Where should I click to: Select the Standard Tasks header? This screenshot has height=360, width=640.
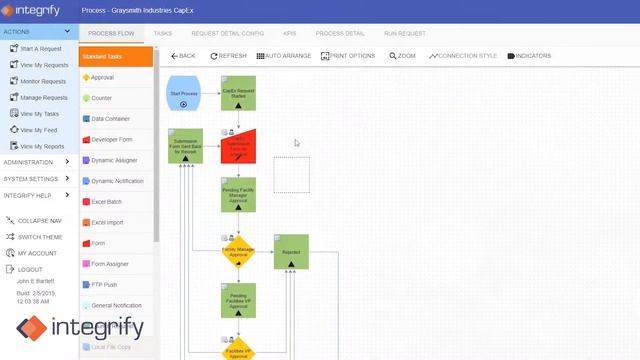coord(116,56)
